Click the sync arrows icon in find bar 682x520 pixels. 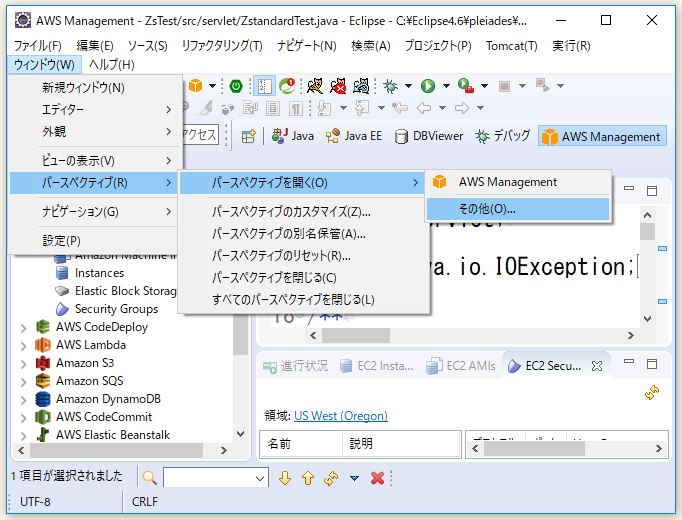coord(331,478)
